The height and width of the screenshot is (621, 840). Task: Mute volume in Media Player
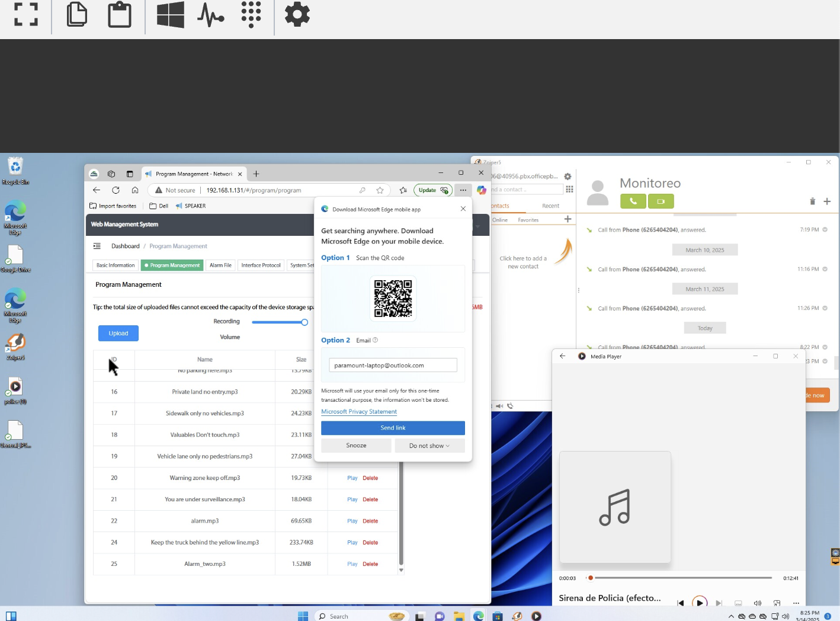[x=757, y=603]
